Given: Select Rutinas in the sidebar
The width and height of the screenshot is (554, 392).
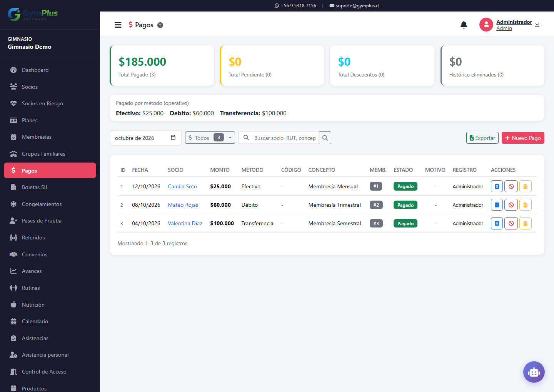Looking at the screenshot, I should point(50,288).
